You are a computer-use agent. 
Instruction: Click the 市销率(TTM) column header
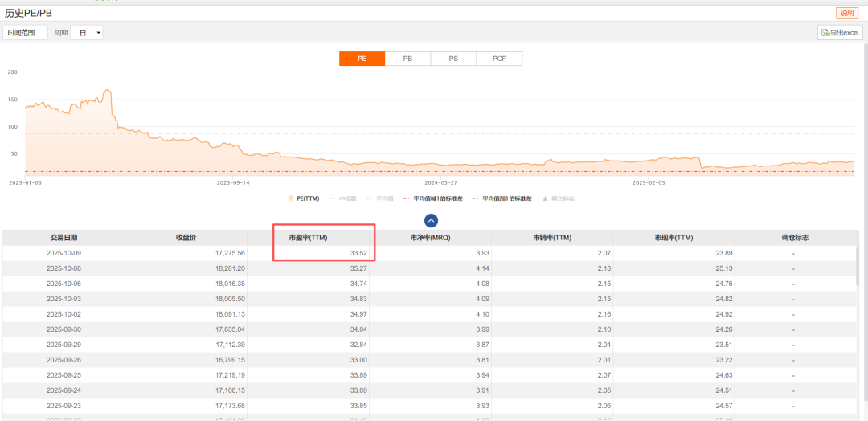pyautogui.click(x=552, y=238)
